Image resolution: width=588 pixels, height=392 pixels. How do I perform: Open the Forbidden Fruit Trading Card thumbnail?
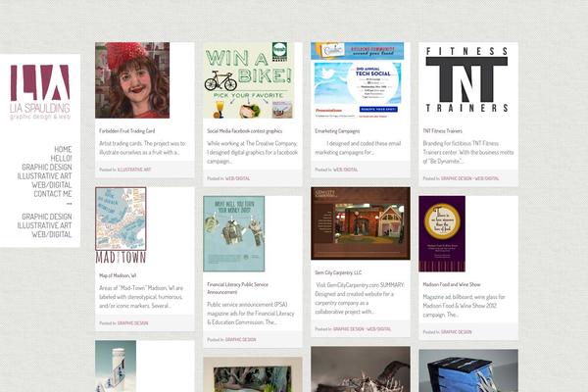pyautogui.click(x=132, y=80)
